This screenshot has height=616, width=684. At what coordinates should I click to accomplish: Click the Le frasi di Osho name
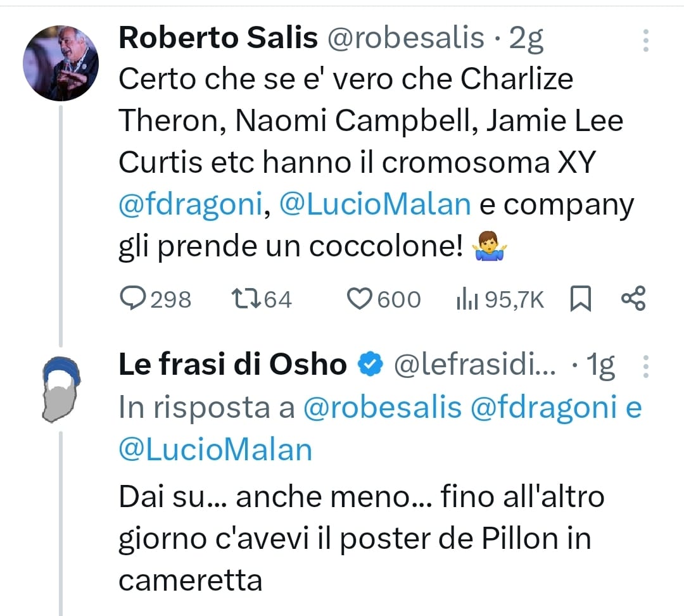coord(232,365)
